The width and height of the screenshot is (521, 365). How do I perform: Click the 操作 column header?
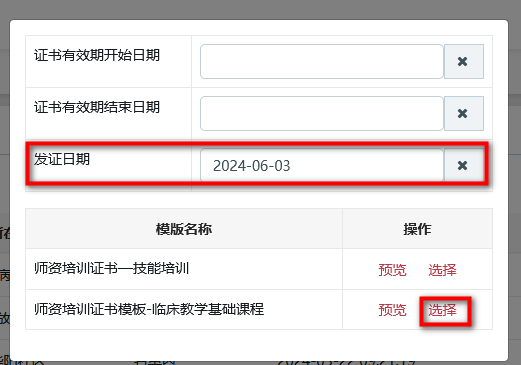click(417, 229)
